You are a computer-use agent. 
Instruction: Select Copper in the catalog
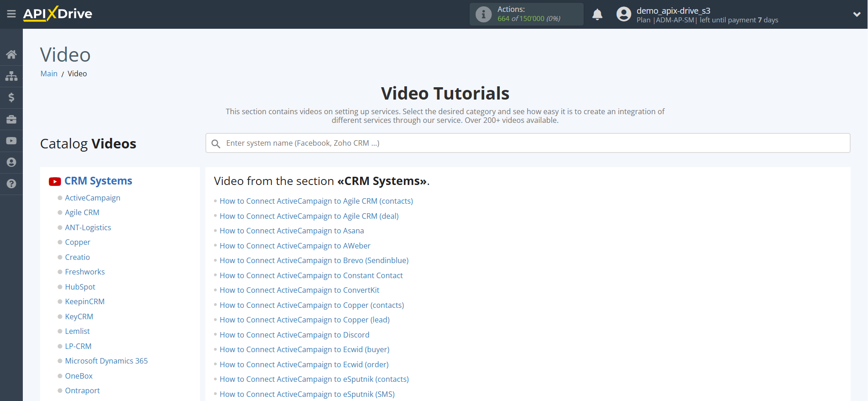(x=78, y=242)
